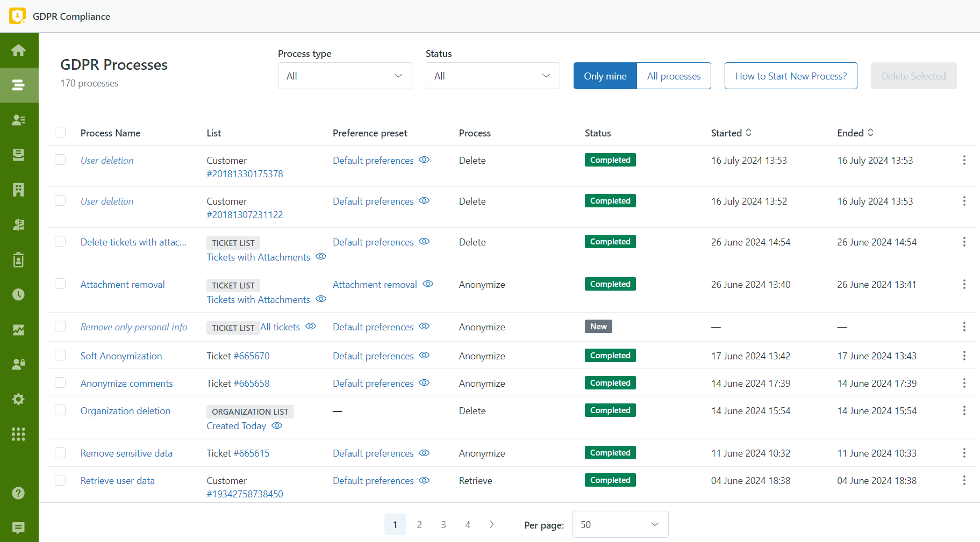Open the organizations building sidebar icon

[19, 190]
